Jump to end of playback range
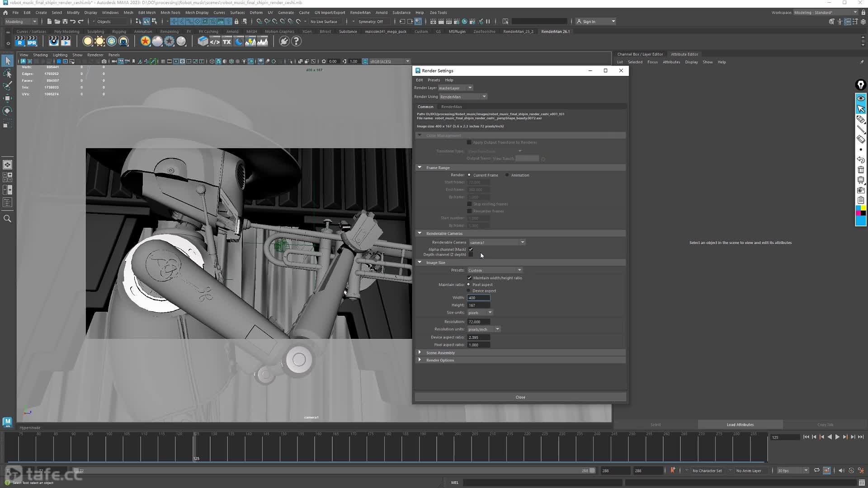 pyautogui.click(x=861, y=437)
